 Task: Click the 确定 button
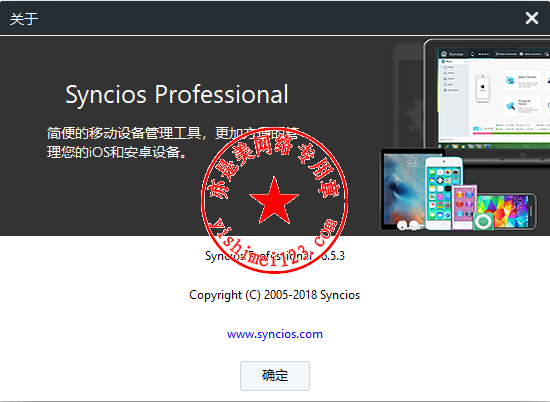tap(275, 376)
